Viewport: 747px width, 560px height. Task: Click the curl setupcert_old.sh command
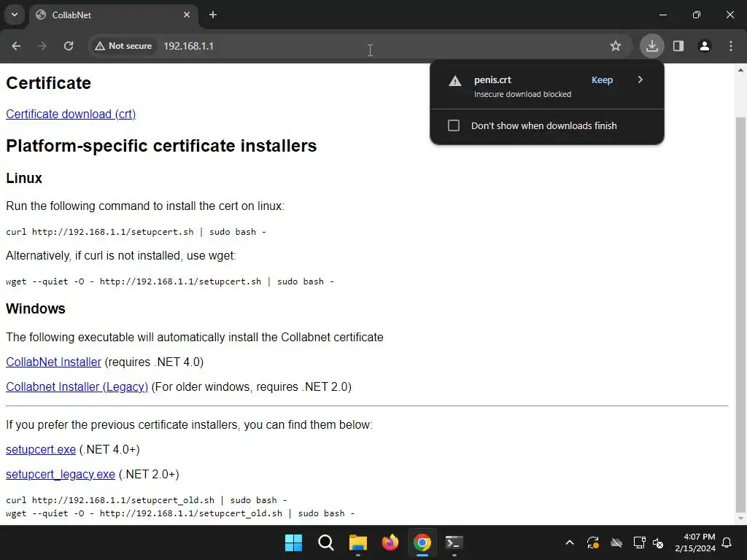click(146, 500)
